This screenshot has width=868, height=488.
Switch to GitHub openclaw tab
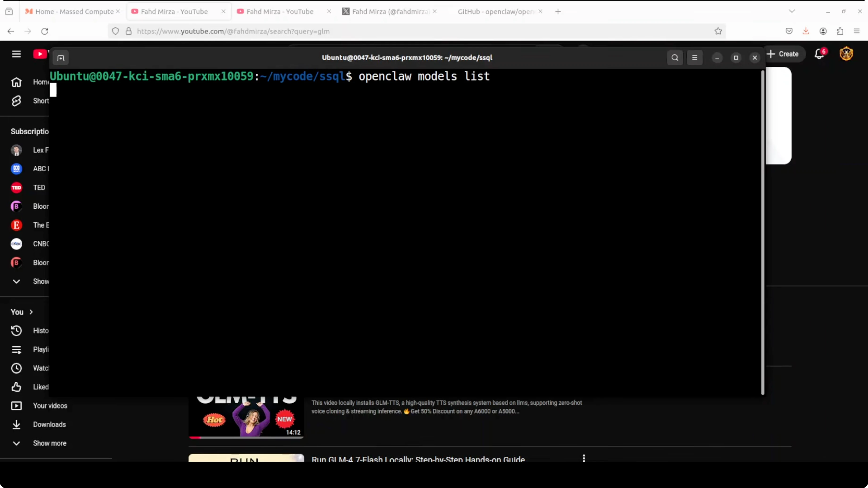pyautogui.click(x=495, y=12)
